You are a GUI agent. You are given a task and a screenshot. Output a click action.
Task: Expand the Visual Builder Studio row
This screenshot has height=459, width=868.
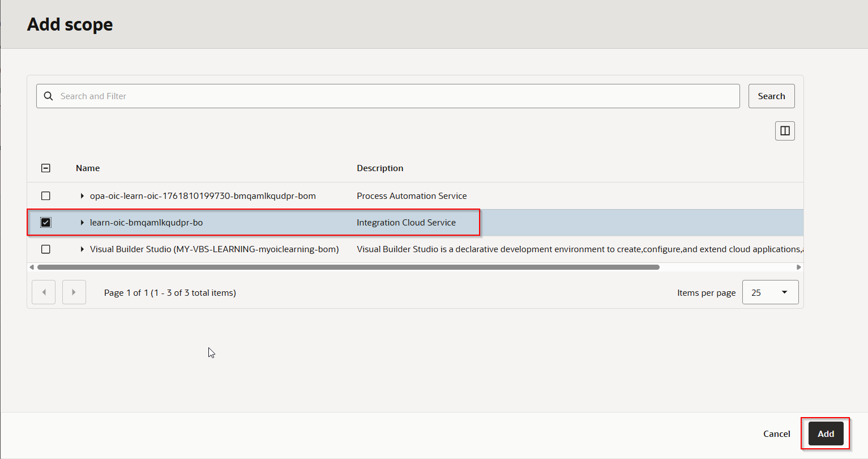click(x=82, y=249)
